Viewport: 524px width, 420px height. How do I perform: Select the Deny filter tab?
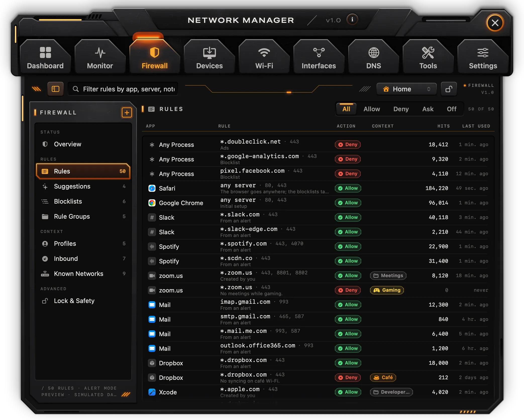pyautogui.click(x=401, y=109)
